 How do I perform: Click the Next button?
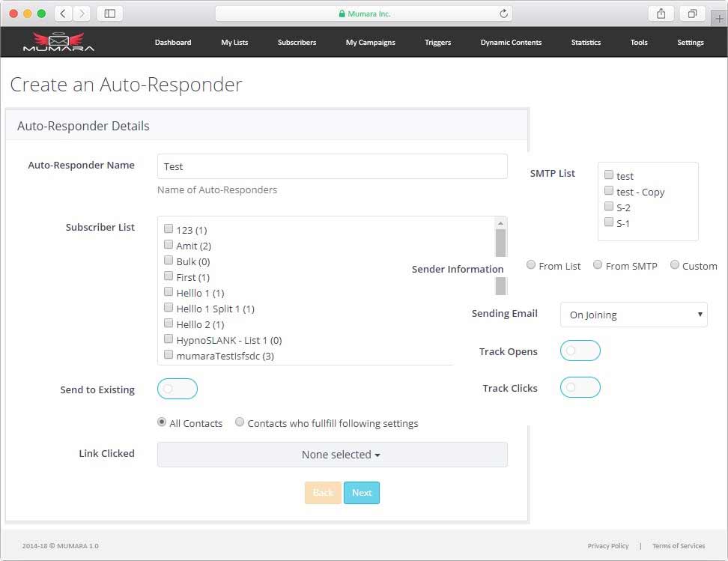[362, 493]
